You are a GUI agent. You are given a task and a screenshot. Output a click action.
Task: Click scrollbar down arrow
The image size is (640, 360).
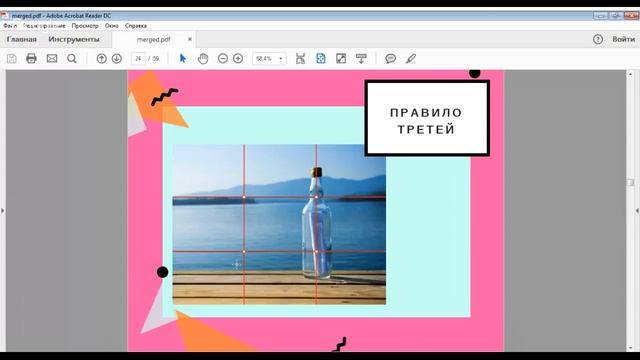[630, 348]
